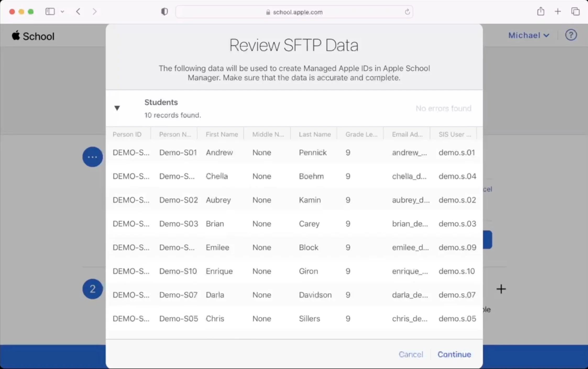Click the Share icon in toolbar
The image size is (588, 369).
[x=541, y=12]
